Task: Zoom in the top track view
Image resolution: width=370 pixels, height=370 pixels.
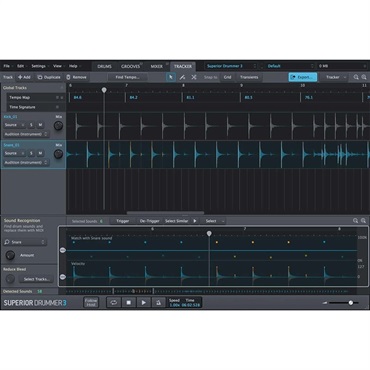Action: 364,77
